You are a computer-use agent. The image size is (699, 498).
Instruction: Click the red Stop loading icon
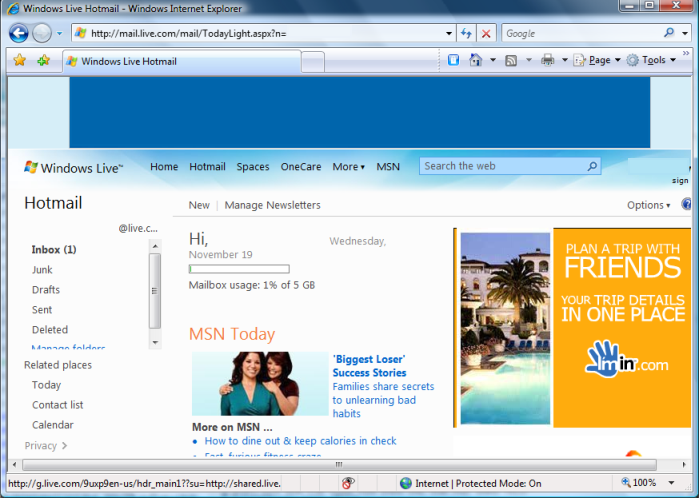point(486,33)
